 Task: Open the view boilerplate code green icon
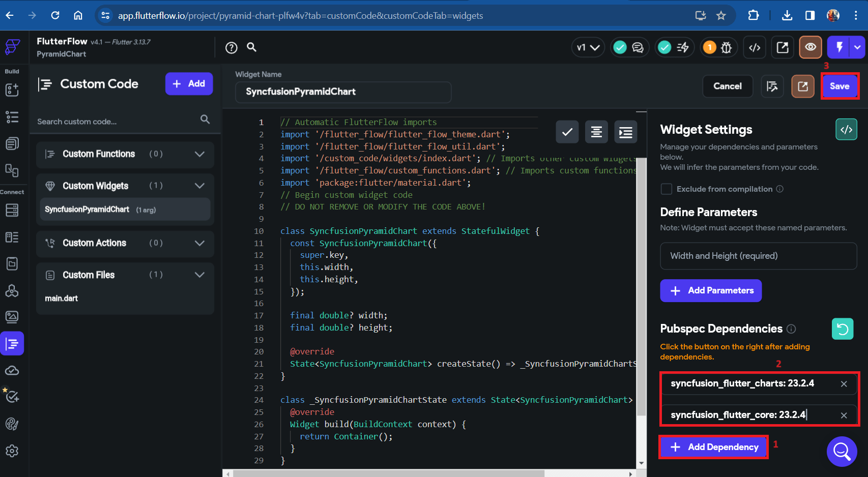(x=847, y=130)
